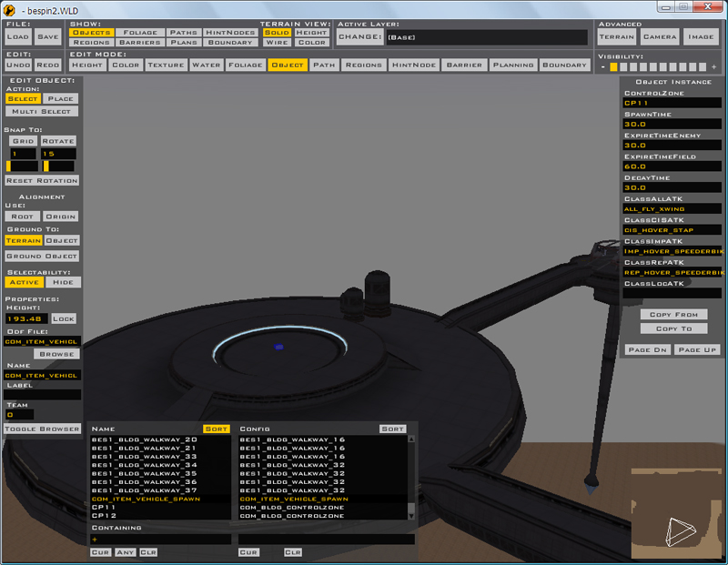Use Origin alignment
The width and height of the screenshot is (728, 565).
[x=61, y=217]
